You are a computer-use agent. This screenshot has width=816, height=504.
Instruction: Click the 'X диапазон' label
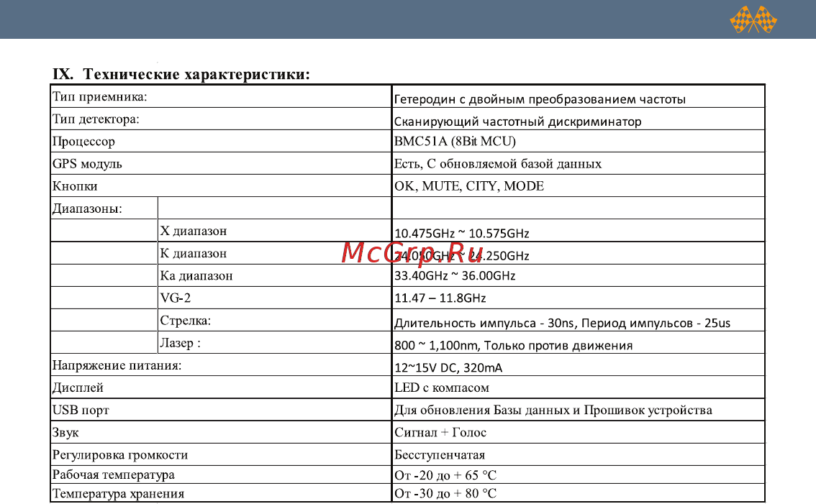tap(193, 231)
